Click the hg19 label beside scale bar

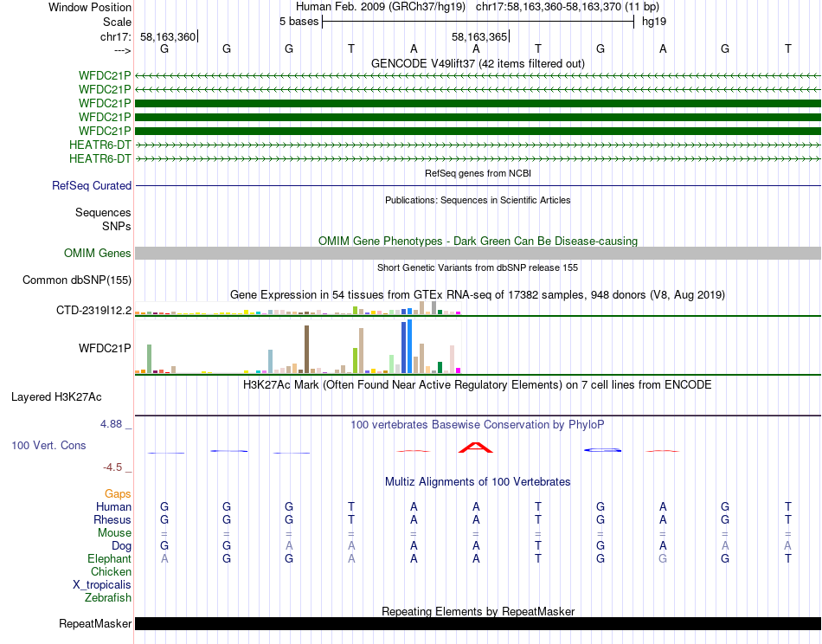(x=654, y=22)
